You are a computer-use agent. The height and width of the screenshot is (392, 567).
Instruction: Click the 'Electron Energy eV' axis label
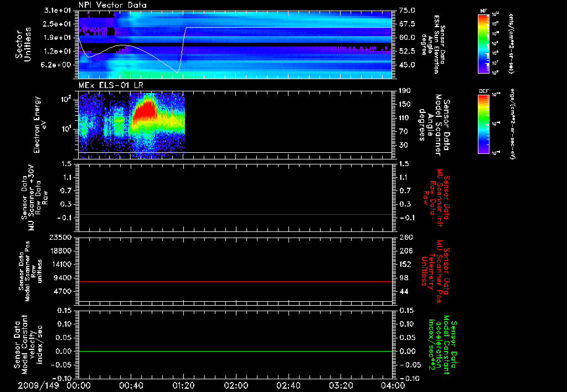(x=40, y=125)
